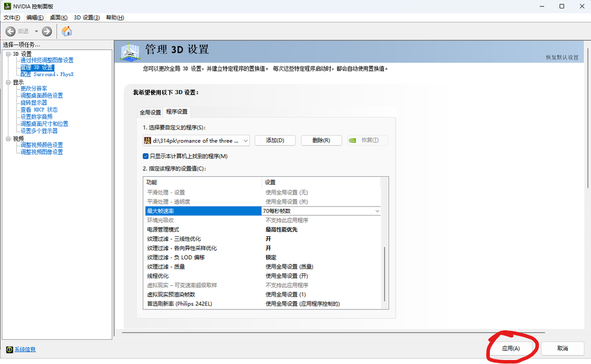Open 调整视频图像设置 tree item
The width and height of the screenshot is (591, 364).
pos(42,152)
